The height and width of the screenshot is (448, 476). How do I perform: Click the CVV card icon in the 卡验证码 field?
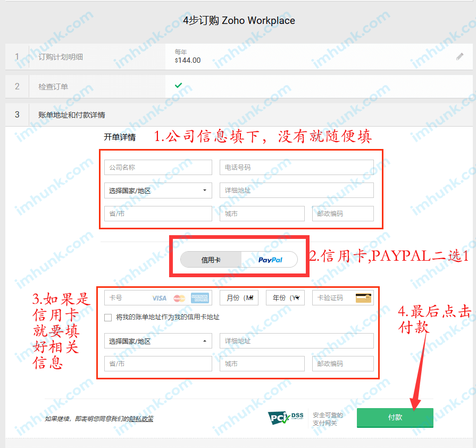click(x=363, y=298)
